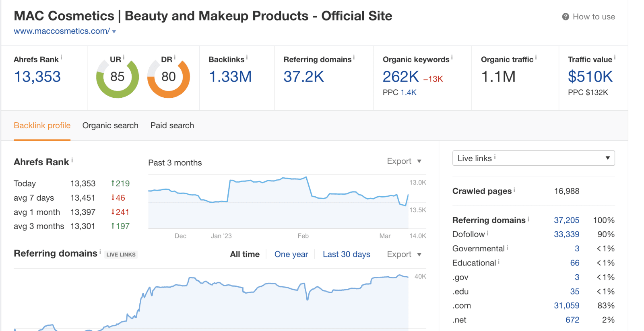
Task: Switch to the Organic search tab
Action: click(110, 125)
